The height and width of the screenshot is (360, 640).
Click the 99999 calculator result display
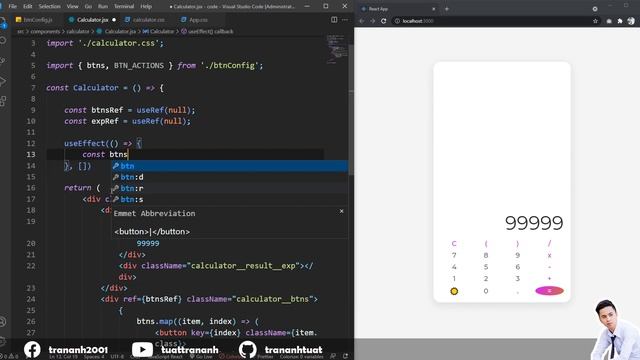click(534, 223)
